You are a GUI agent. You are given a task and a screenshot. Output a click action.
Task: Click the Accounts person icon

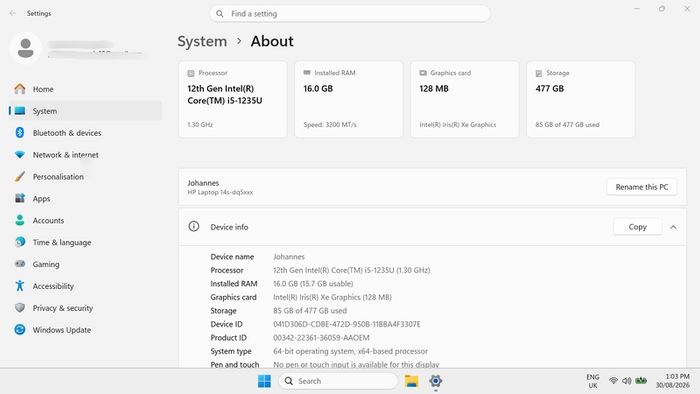[x=20, y=220]
